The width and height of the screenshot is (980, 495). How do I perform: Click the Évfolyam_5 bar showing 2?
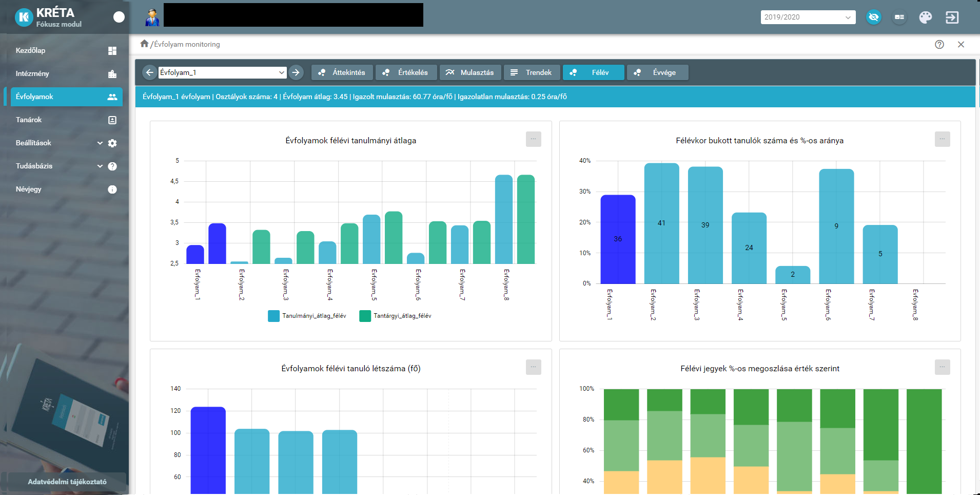[793, 275]
